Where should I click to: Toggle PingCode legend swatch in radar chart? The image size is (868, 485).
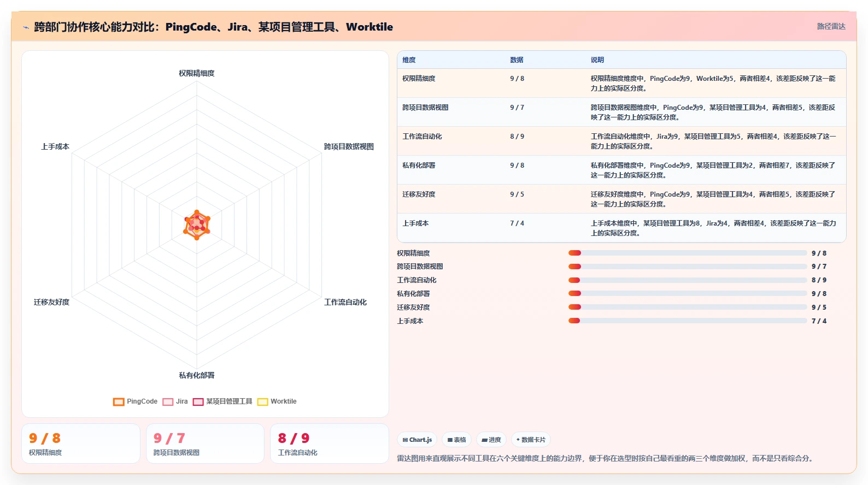pyautogui.click(x=119, y=401)
